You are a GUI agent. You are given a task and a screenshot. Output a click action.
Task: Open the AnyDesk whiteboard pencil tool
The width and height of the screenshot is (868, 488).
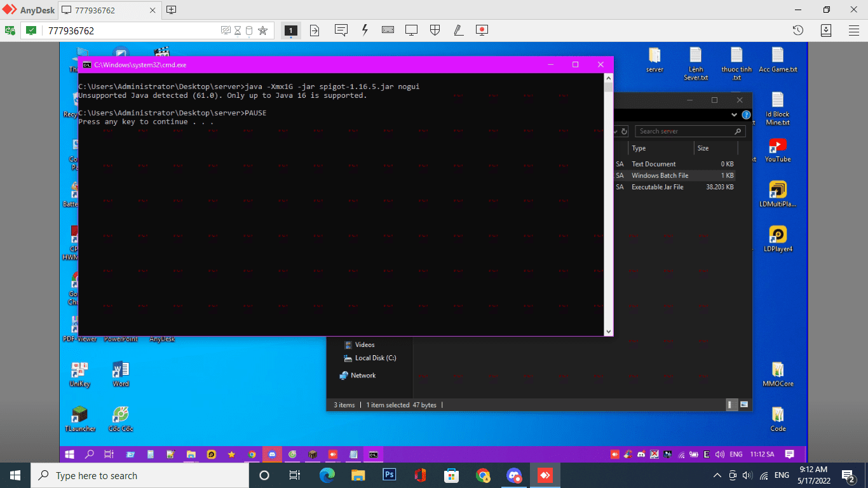[x=458, y=30]
